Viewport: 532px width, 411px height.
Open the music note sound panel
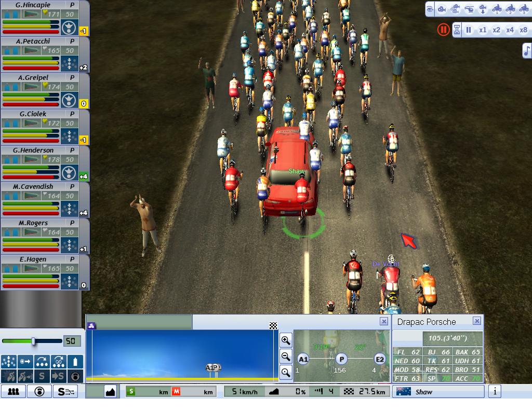pos(526,50)
